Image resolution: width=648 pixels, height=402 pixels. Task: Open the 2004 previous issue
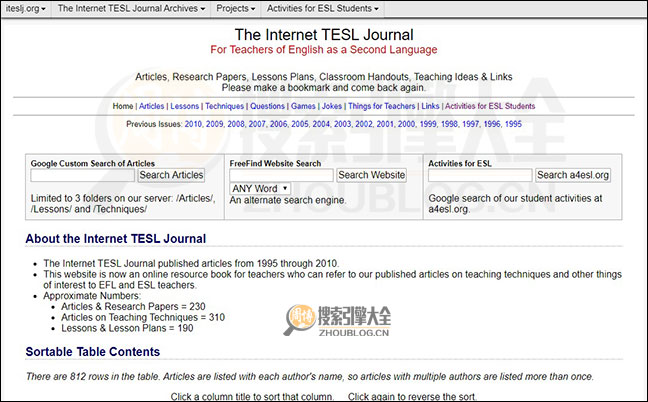(x=321, y=124)
